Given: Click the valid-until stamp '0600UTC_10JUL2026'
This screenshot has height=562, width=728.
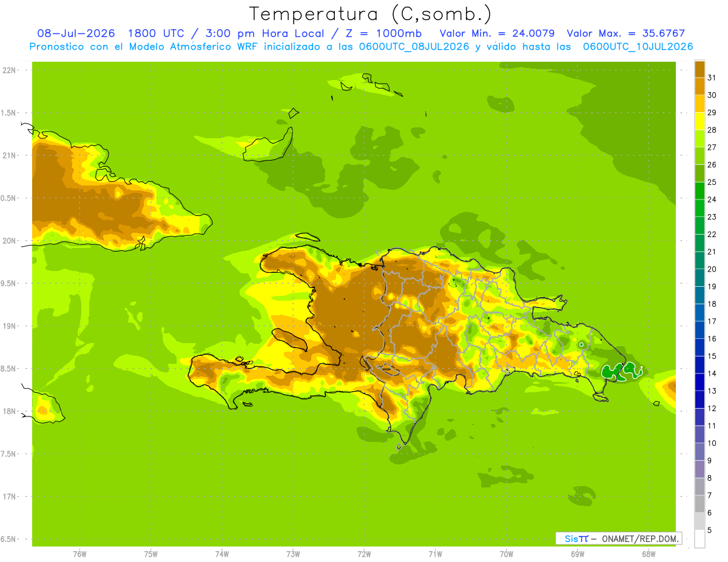Looking at the screenshot, I should [638, 47].
